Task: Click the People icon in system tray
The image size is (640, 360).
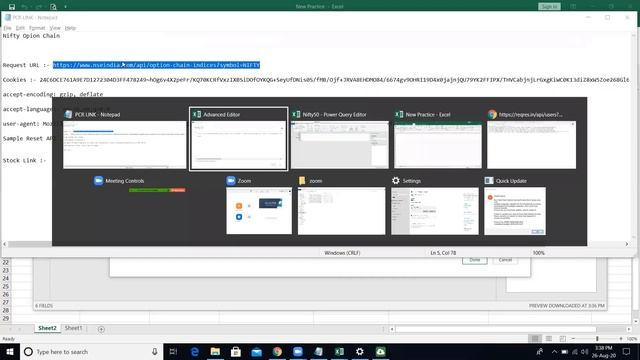Action: click(539, 351)
